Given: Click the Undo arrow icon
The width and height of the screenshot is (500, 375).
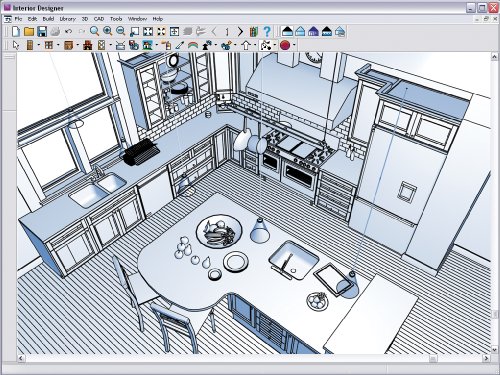Looking at the screenshot, I should (68, 32).
